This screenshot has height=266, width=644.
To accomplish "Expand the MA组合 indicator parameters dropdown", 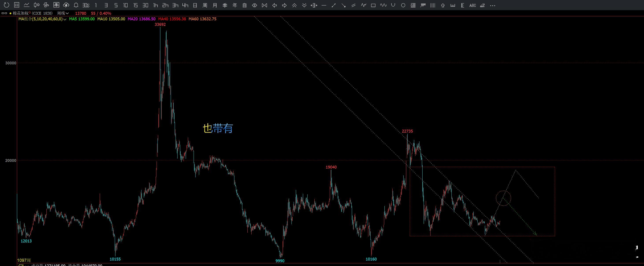I will [x=65, y=19].
